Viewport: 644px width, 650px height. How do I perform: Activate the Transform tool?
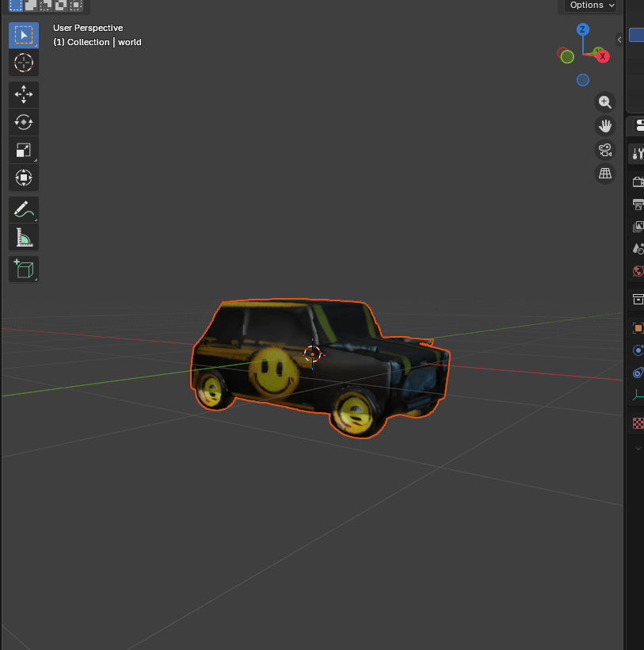pyautogui.click(x=24, y=178)
